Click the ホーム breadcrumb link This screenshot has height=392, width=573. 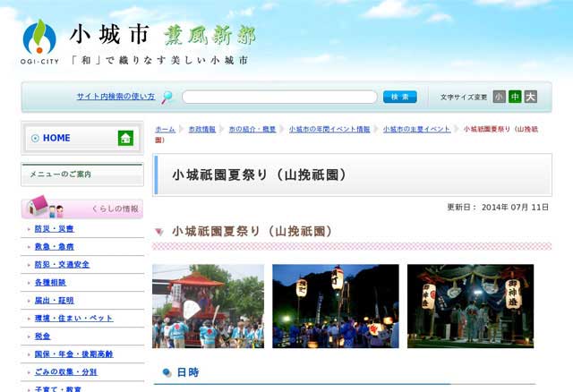165,130
